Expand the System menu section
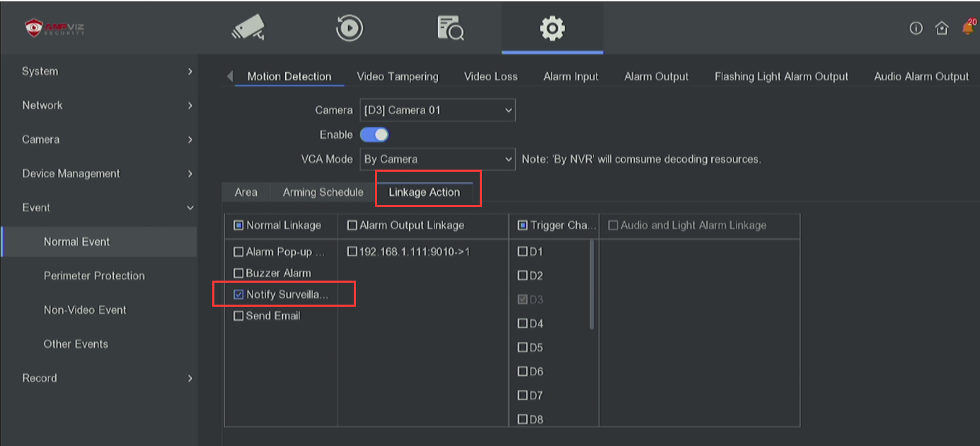Viewport: 980px width, 446px height. (99, 71)
